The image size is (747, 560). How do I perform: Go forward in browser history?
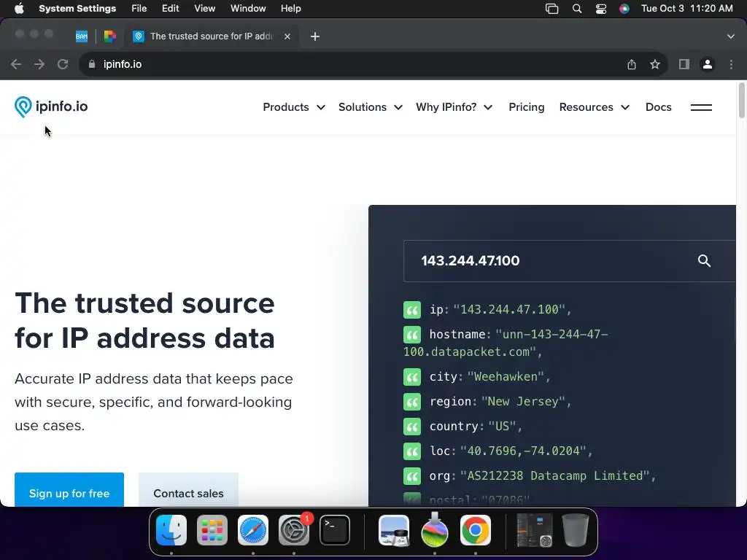39,64
